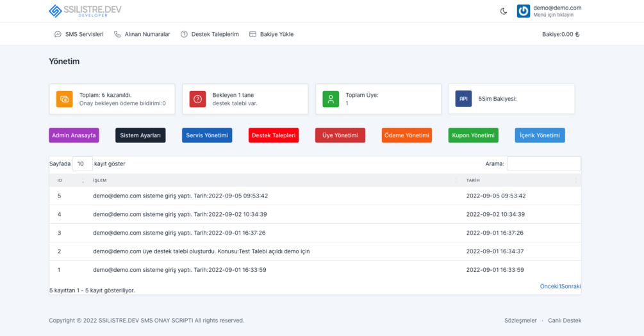Expand demo@demo.com account menu
Viewport: 644px width, 336px height.
coord(557,11)
